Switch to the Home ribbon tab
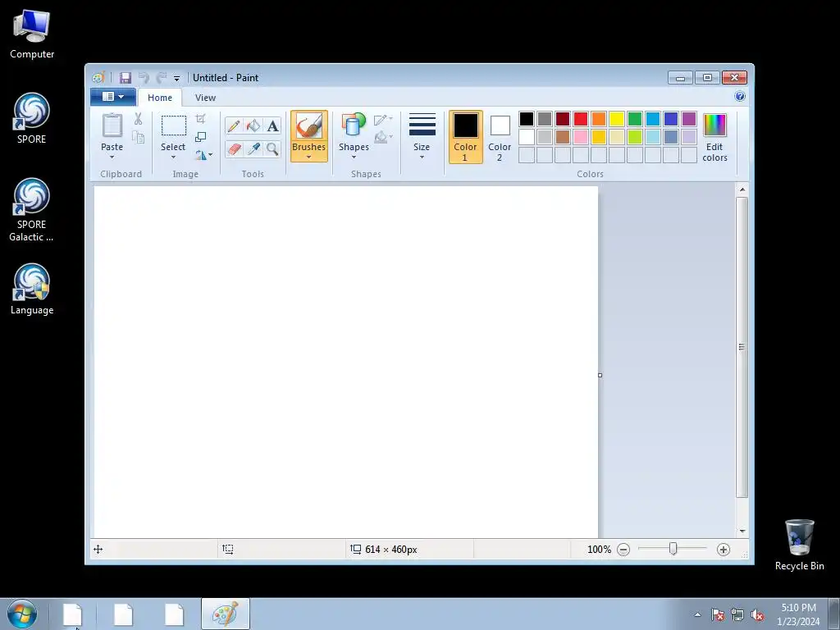840x630 pixels. point(160,98)
